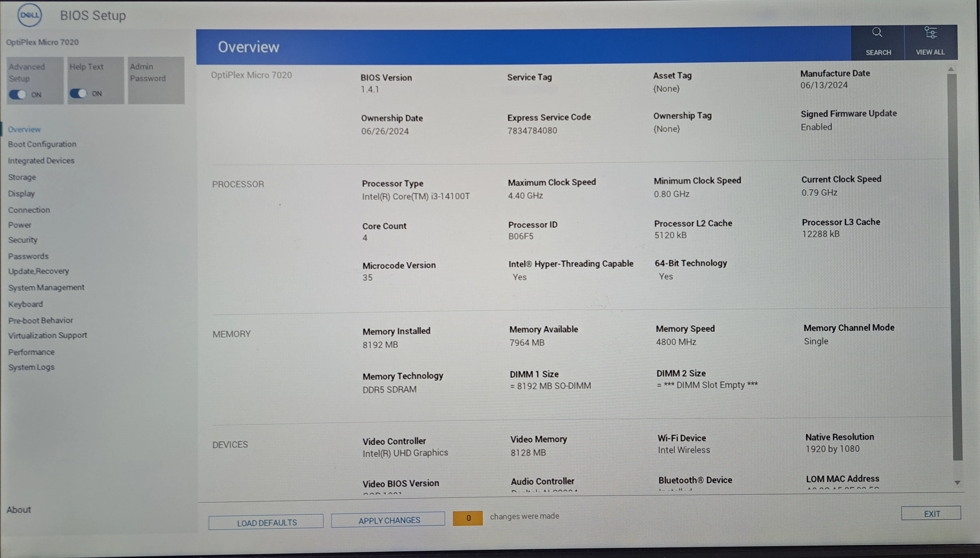
Task: Open Performance section
Action: (31, 352)
